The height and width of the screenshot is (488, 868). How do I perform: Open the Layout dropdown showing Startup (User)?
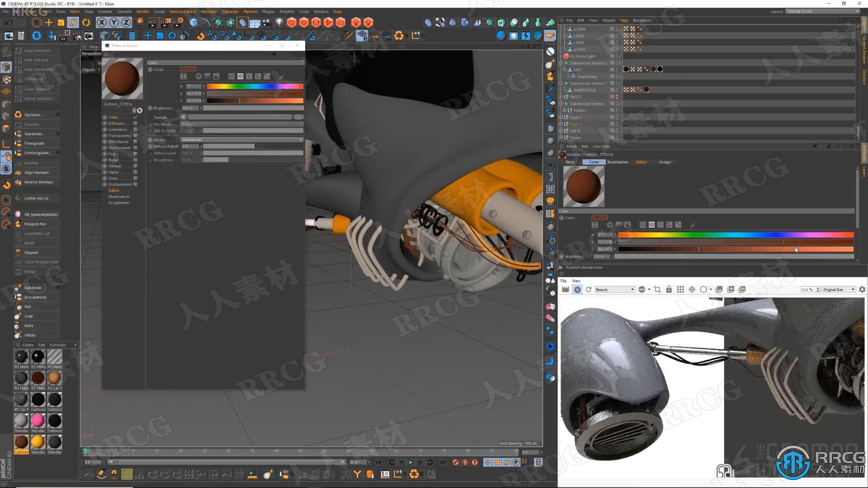(x=822, y=11)
